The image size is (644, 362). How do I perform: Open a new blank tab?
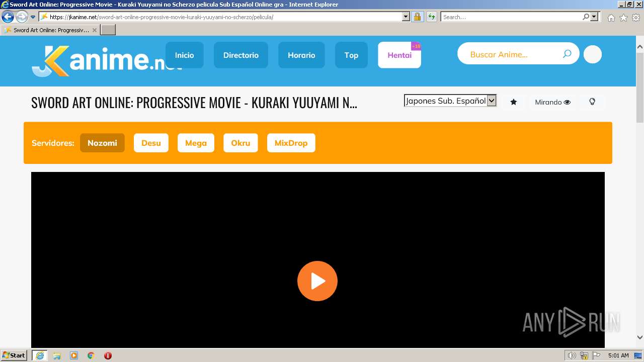108,30
